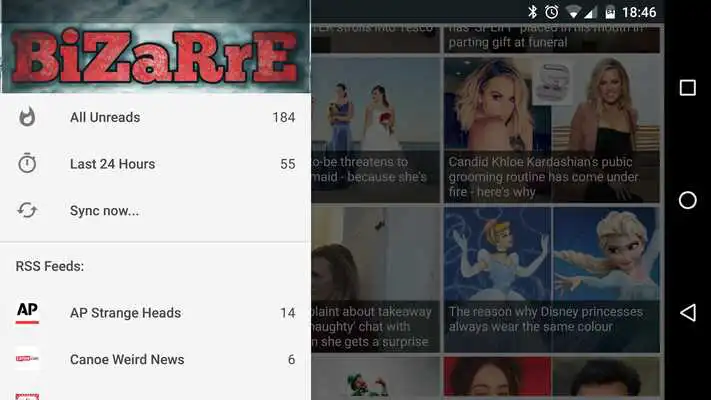711x400 pixels.
Task: Select All Unreads menu entry
Action: coord(156,117)
